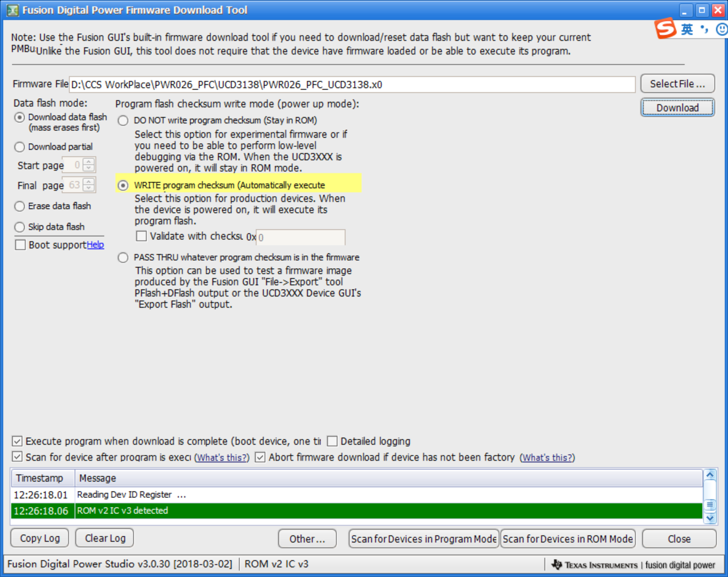Screen dimensions: 728x577
Task: Increase the Start page spinner value
Action: coord(89,161)
